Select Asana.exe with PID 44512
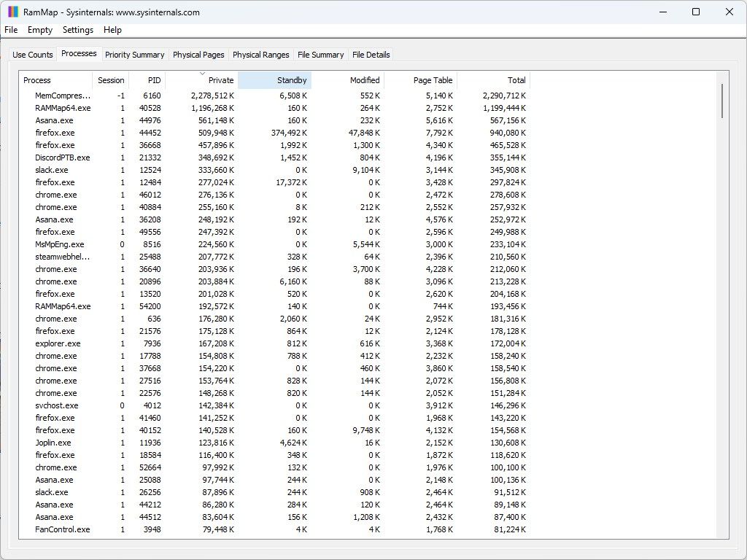The width and height of the screenshot is (747, 560). click(x=275, y=517)
